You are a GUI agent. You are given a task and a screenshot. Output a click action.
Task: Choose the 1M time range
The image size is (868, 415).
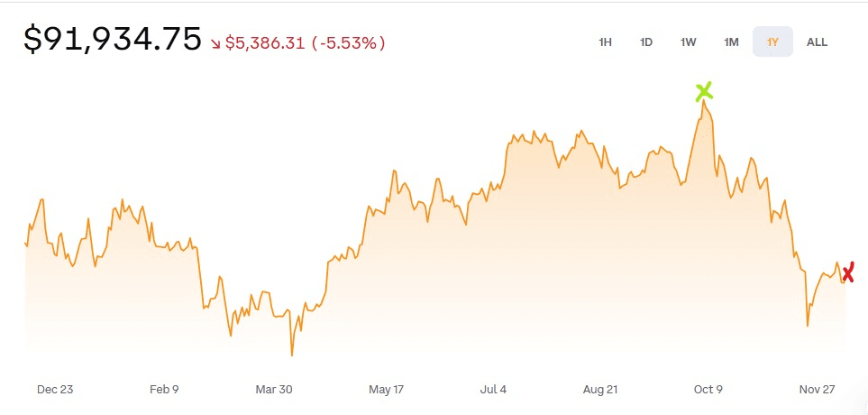pos(731,41)
